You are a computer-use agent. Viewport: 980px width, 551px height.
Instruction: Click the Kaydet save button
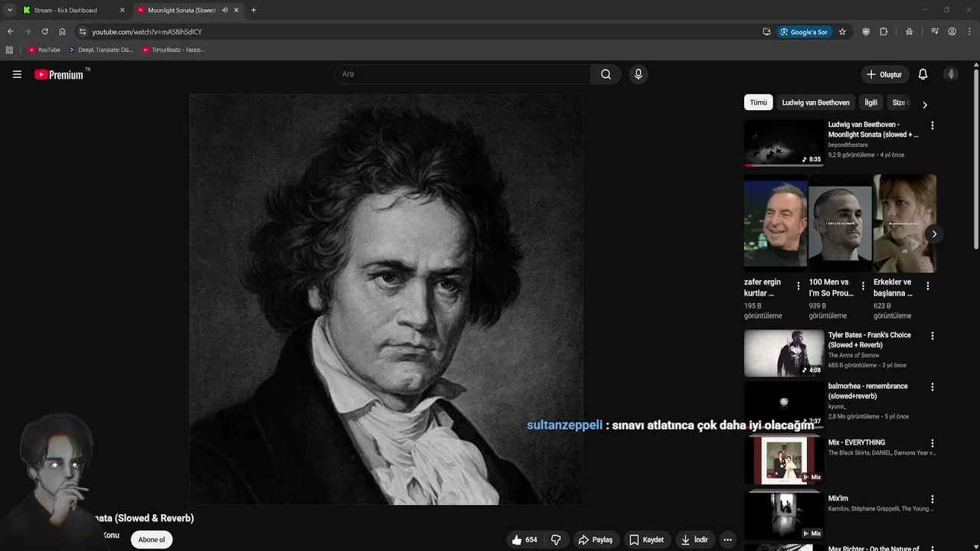pos(646,540)
